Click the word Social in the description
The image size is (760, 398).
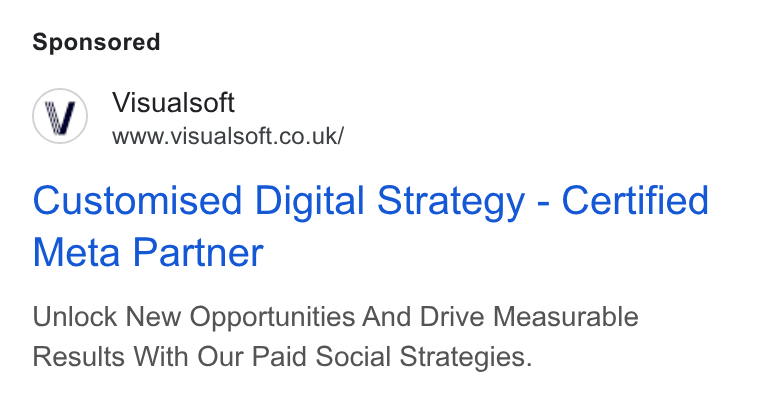point(353,357)
